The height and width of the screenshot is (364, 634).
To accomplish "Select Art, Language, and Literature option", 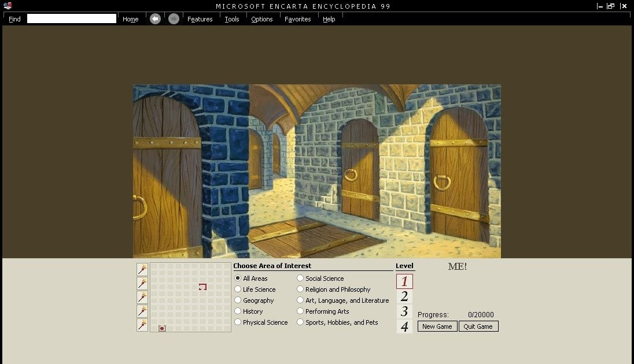I will 300,300.
